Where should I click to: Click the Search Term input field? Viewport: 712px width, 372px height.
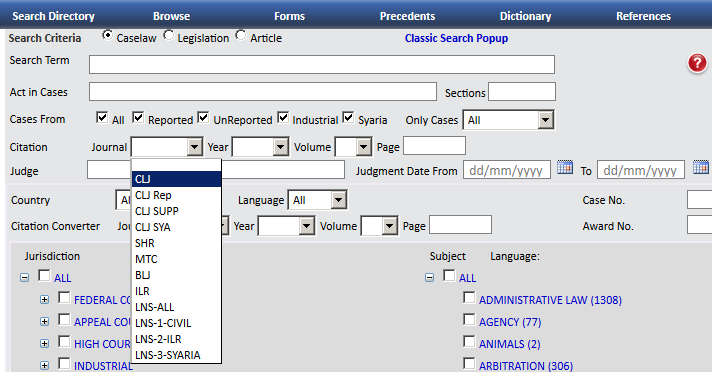(322, 64)
